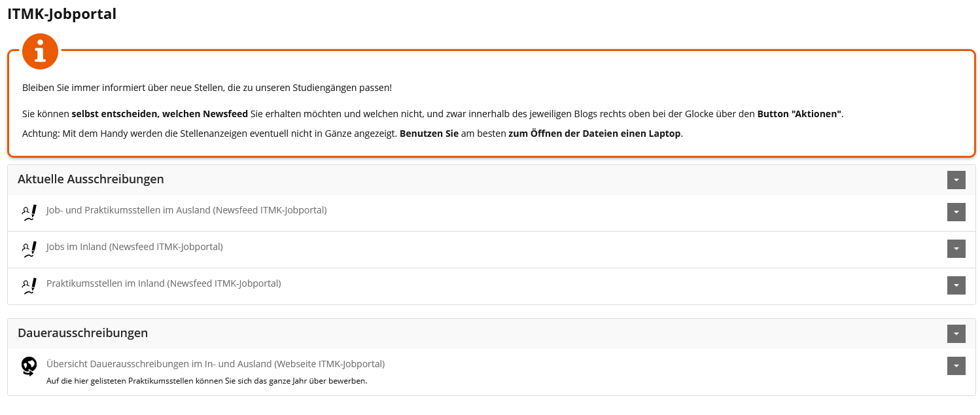Click bold 'Button "Aktionen"' text in info box

799,114
